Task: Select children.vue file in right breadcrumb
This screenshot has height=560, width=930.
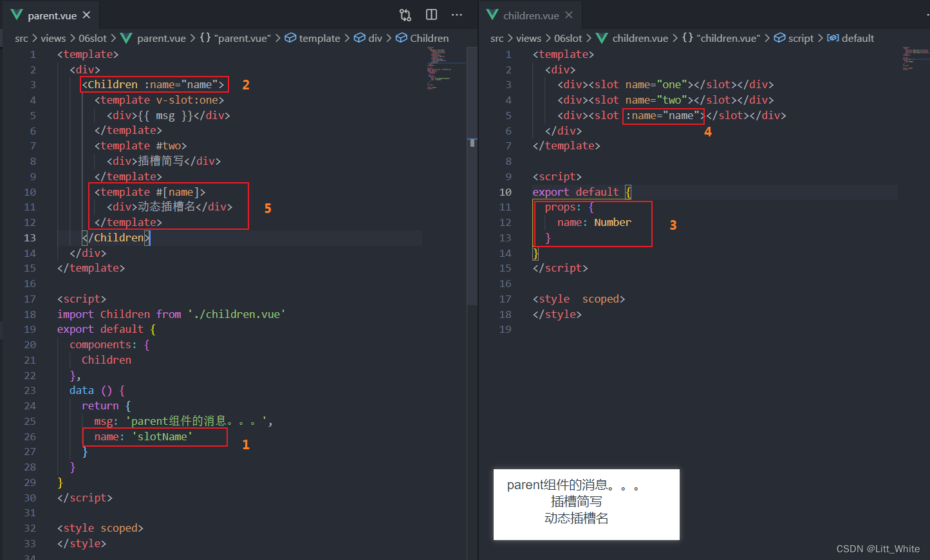Action: [640, 38]
